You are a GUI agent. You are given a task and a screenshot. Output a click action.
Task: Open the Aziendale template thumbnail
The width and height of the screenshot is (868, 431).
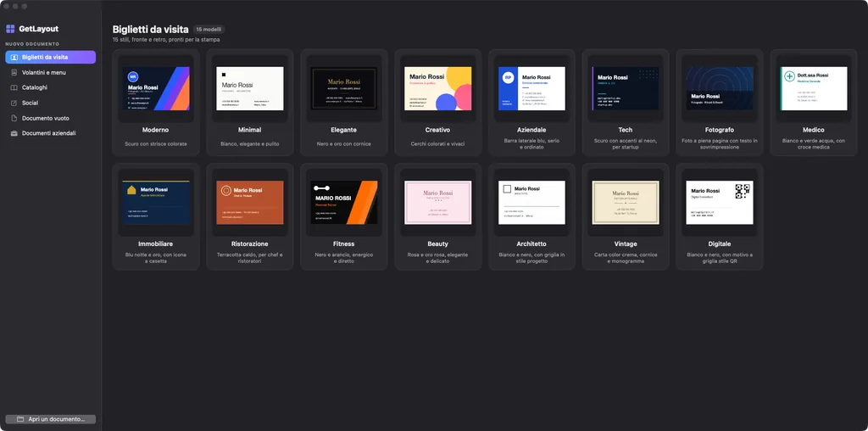(531, 88)
